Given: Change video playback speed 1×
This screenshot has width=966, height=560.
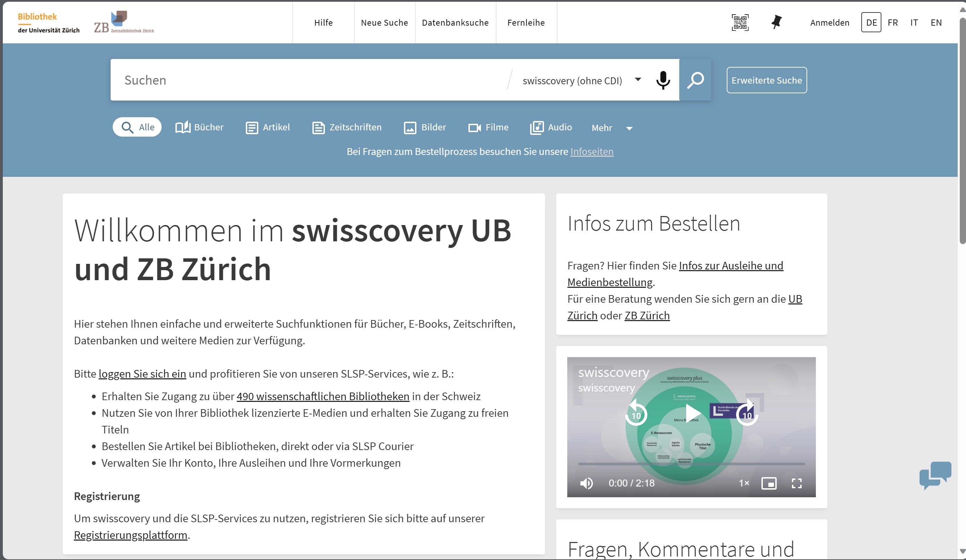Looking at the screenshot, I should 744,483.
